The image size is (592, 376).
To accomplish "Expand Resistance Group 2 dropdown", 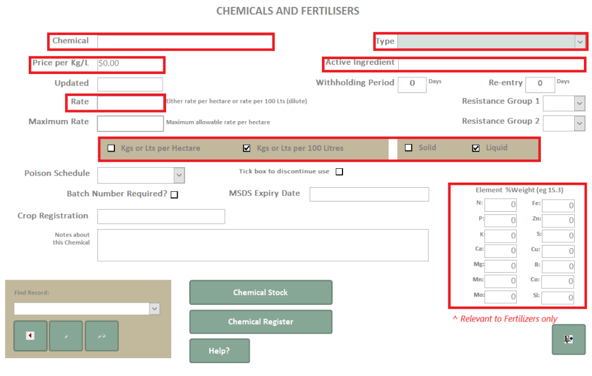I will point(580,123).
